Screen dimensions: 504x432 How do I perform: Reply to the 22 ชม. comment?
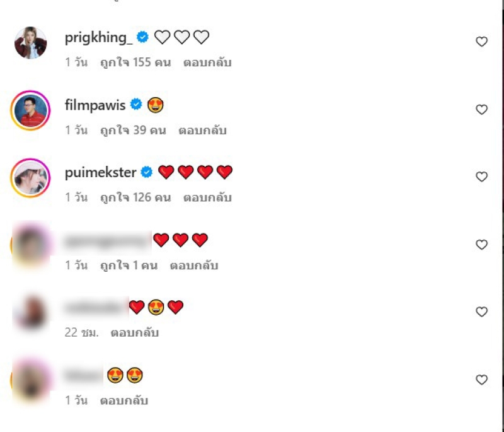[x=135, y=332]
